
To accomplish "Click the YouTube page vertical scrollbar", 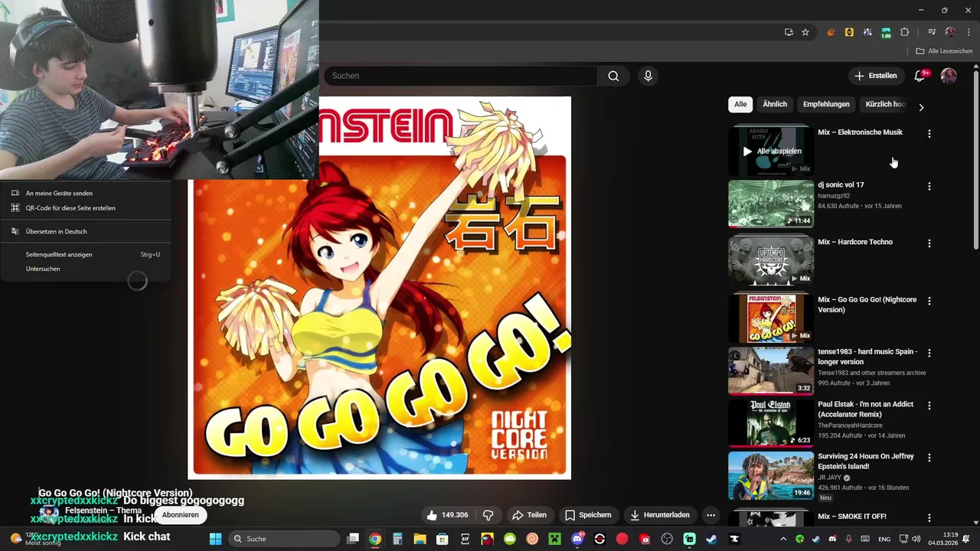I will point(975,161).
